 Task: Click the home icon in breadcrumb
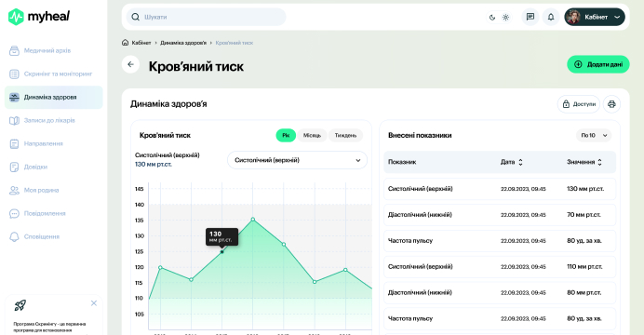click(x=126, y=43)
